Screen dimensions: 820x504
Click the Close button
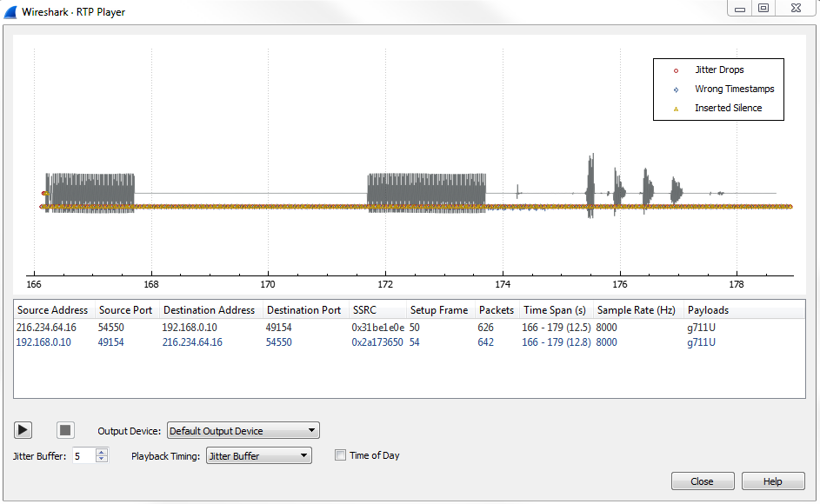click(703, 481)
